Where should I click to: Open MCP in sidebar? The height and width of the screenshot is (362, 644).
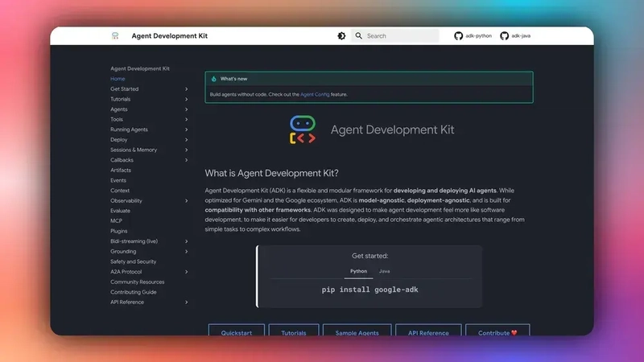[x=116, y=220]
